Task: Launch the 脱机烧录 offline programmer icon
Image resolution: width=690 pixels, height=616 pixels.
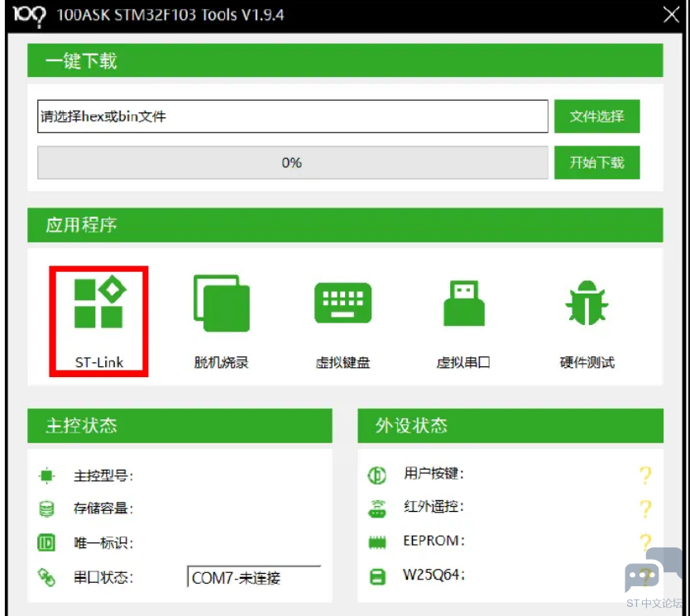Action: coord(222,303)
